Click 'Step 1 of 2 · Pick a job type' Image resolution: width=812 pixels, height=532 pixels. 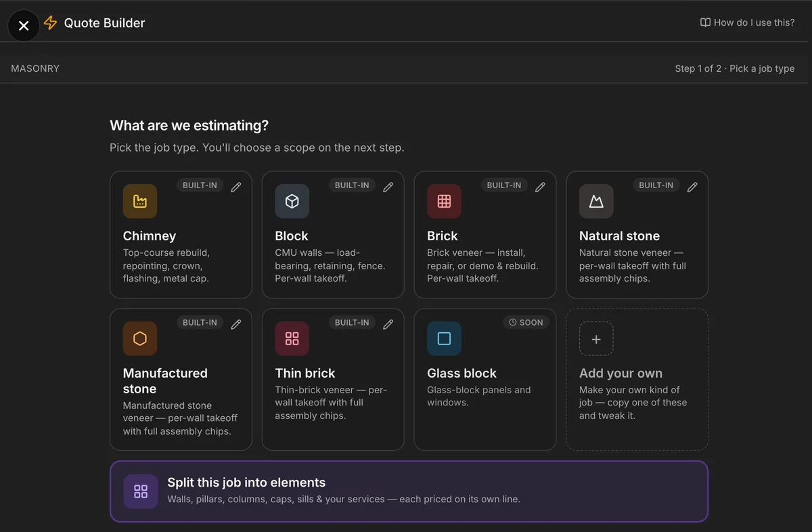pos(735,68)
